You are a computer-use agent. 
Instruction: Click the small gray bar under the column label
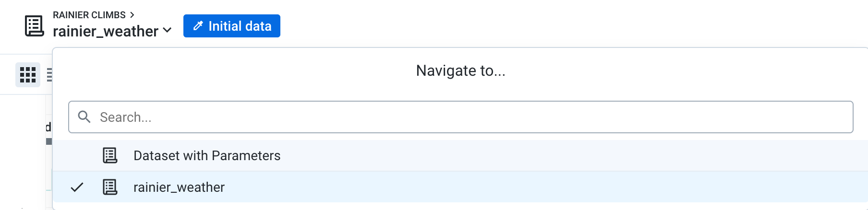48,141
